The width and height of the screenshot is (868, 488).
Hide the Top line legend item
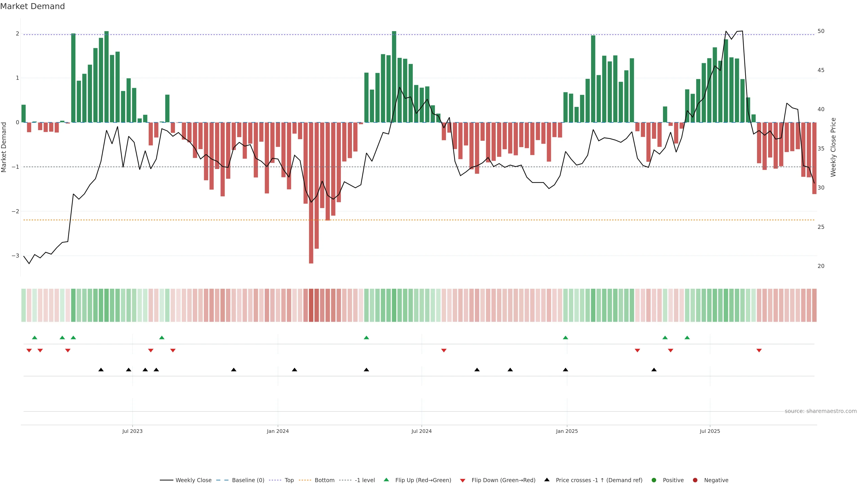(x=289, y=480)
